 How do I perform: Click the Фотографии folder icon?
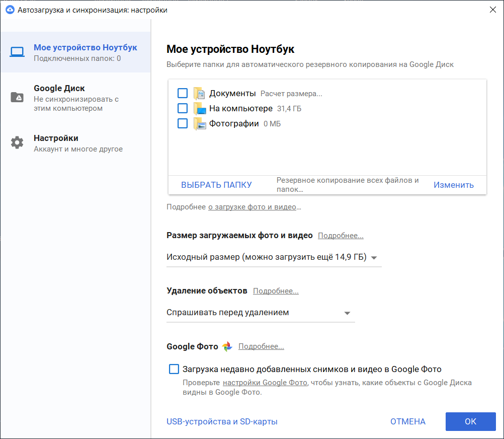coord(200,124)
